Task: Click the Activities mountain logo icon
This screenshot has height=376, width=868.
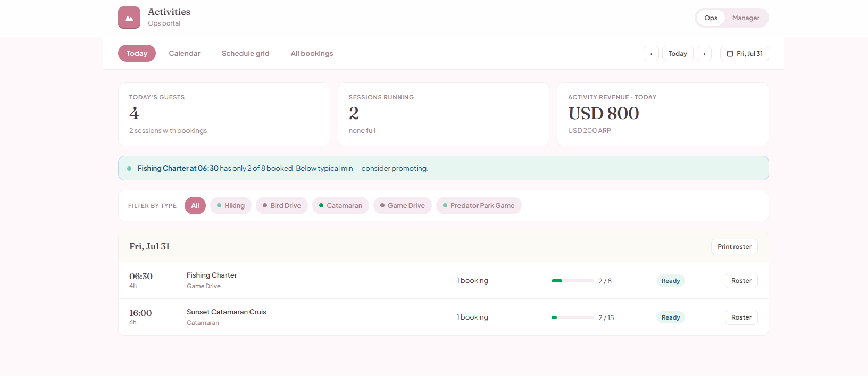Action: pyautogui.click(x=129, y=18)
